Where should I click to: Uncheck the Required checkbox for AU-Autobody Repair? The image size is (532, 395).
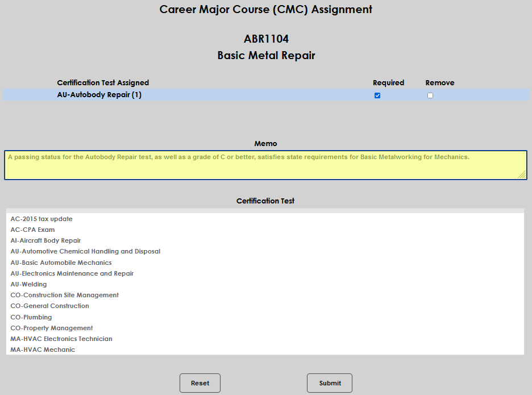377,95
